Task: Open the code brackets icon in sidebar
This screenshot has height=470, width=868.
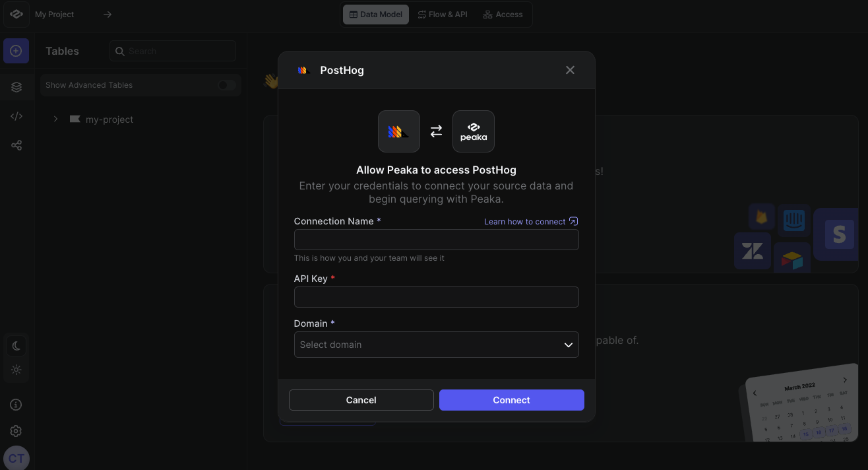Action: tap(16, 116)
